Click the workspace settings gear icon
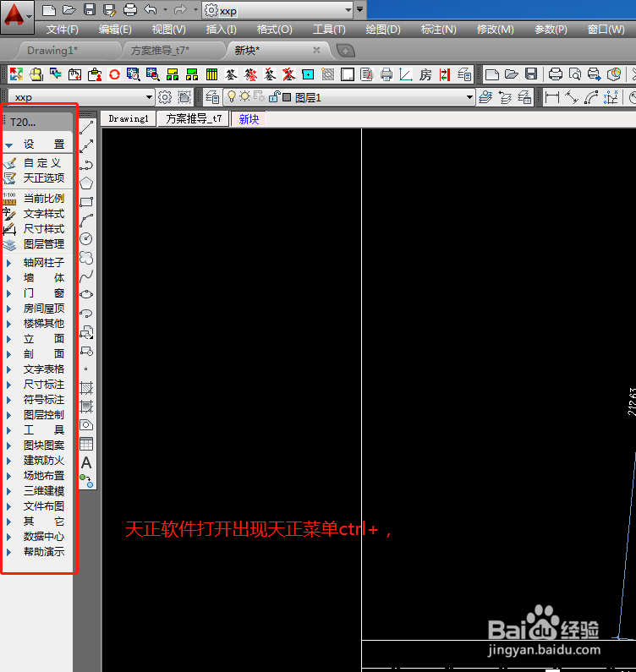 [165, 97]
